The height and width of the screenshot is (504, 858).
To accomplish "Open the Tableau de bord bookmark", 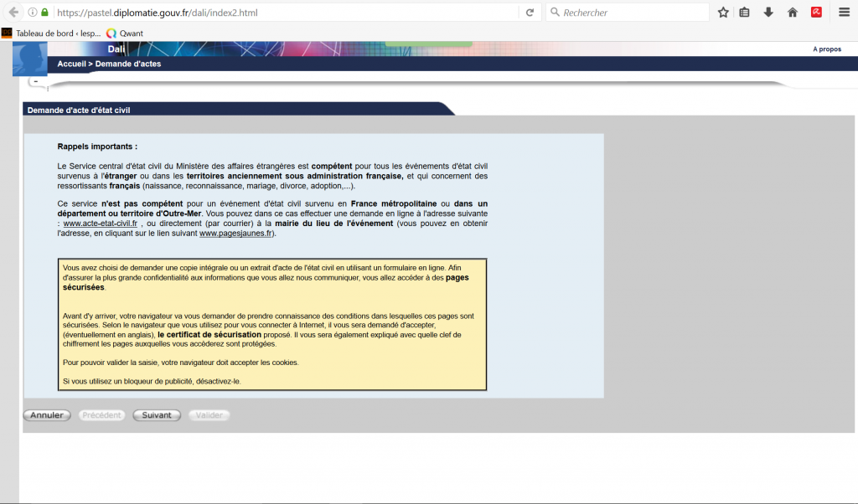I will [x=50, y=33].
